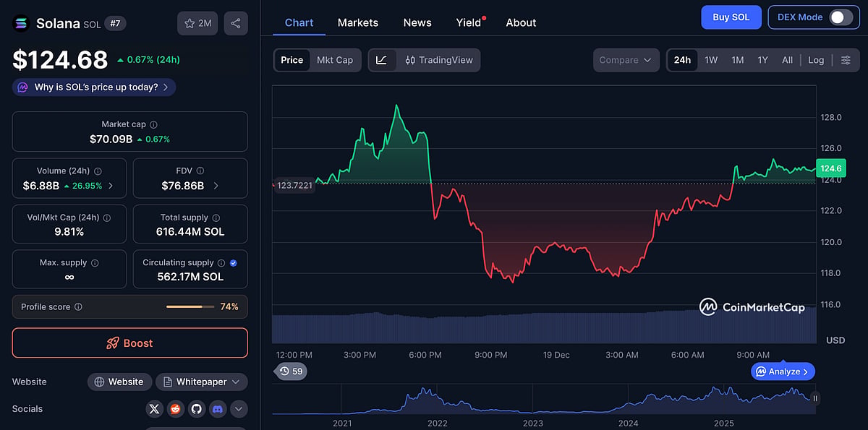Select the 1Y time range
Screen dimensions: 868x430
(762, 60)
